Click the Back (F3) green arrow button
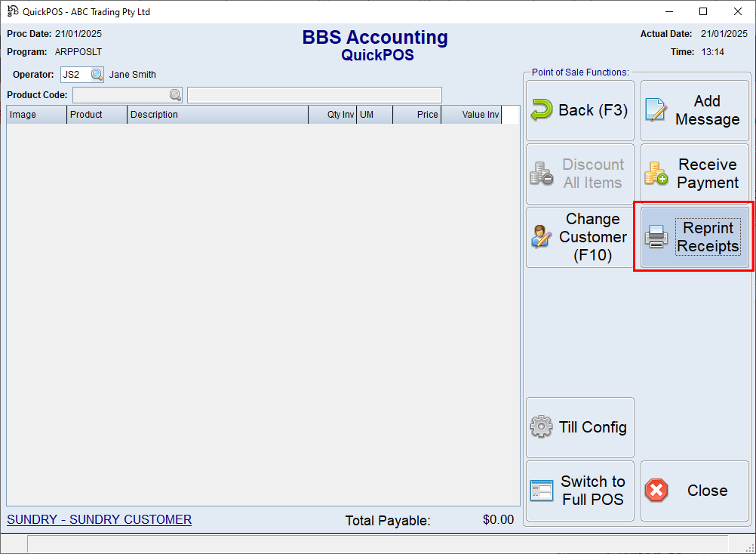The image size is (756, 554). tap(579, 110)
